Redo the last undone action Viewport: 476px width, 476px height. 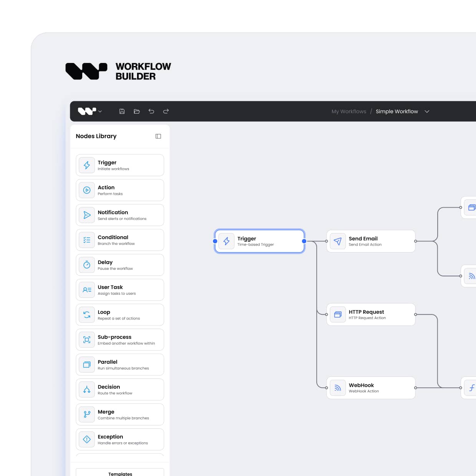click(x=166, y=111)
